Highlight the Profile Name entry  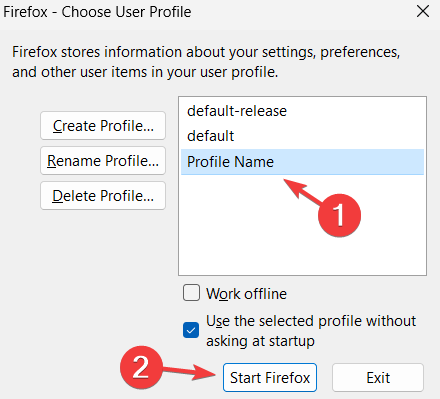[302, 162]
